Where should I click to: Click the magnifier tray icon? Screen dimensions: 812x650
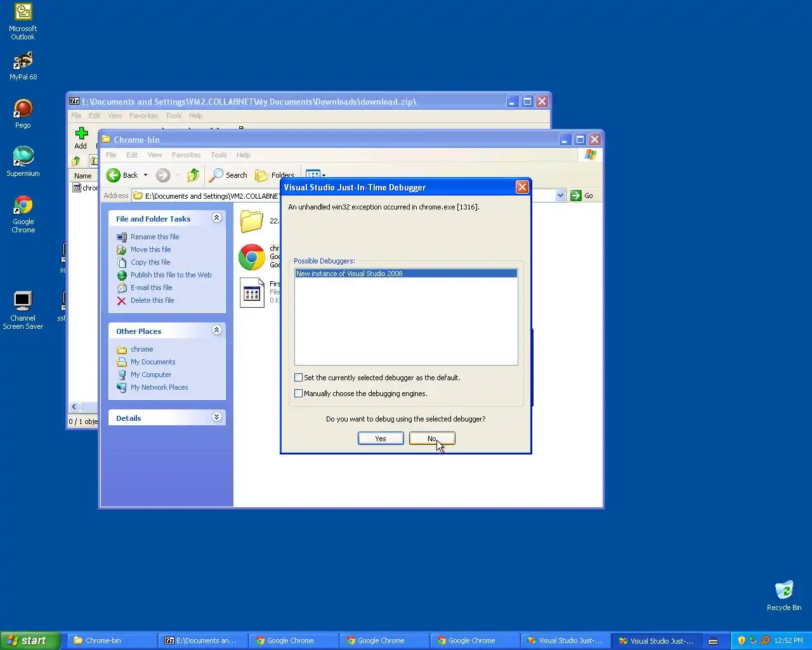[x=766, y=640]
